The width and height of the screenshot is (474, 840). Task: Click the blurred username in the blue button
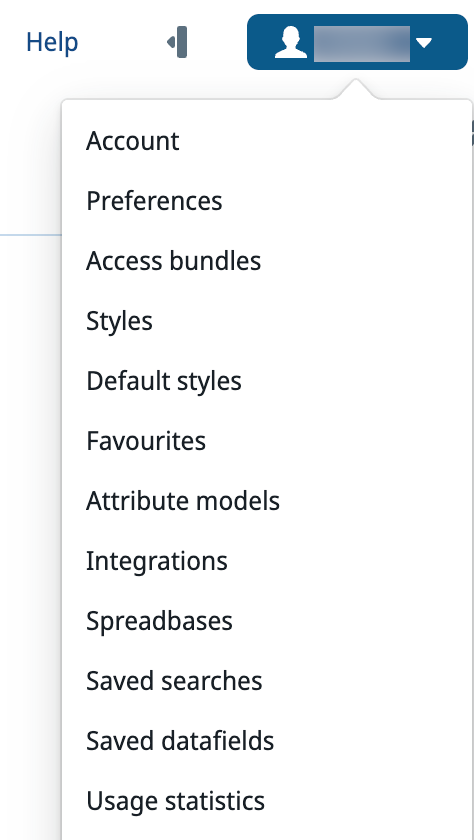point(362,43)
